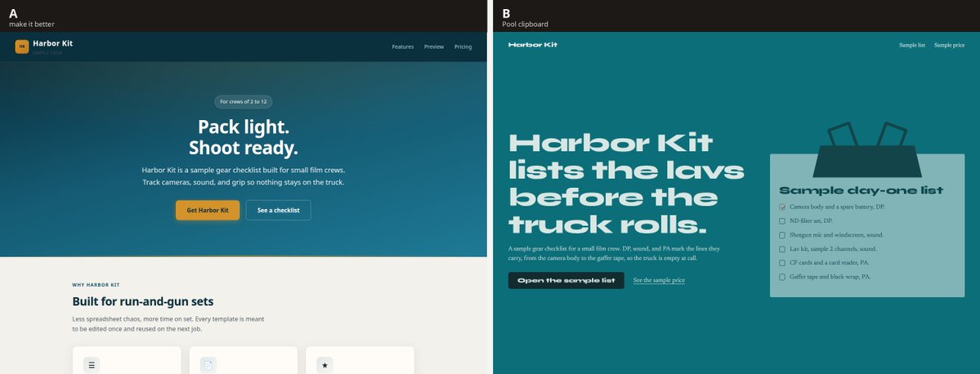
Task: Check the ND filter set, DP item
Action: click(x=782, y=221)
